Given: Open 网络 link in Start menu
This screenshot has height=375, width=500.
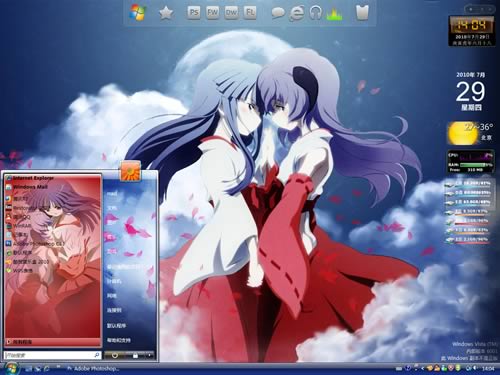Looking at the screenshot, I should click(x=112, y=296).
